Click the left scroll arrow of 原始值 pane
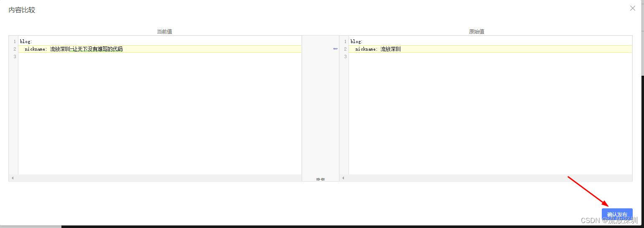The image size is (644, 228). (343, 178)
